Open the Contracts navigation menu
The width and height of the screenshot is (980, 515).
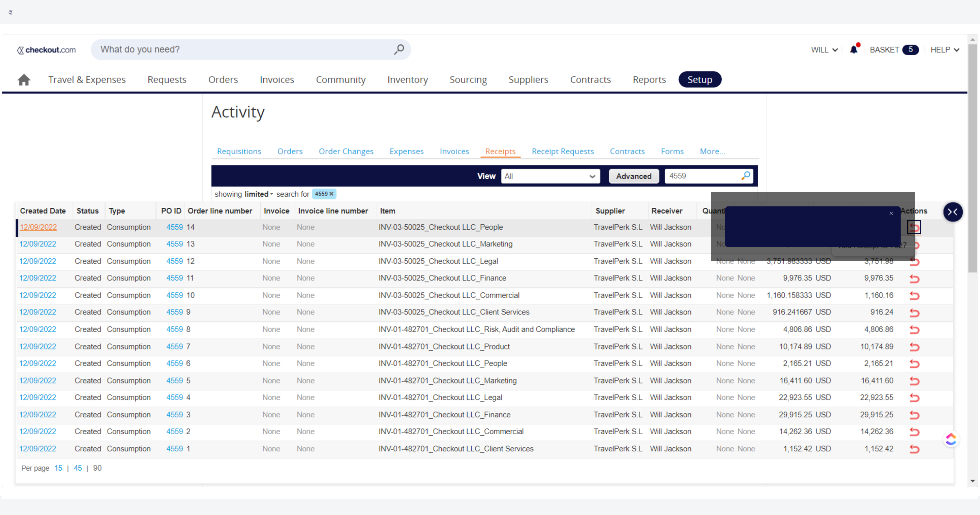(x=590, y=79)
